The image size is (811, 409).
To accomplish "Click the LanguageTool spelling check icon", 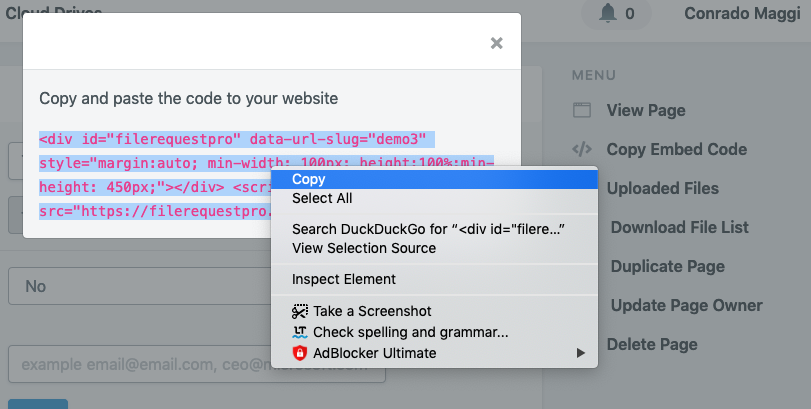I will pos(300,332).
